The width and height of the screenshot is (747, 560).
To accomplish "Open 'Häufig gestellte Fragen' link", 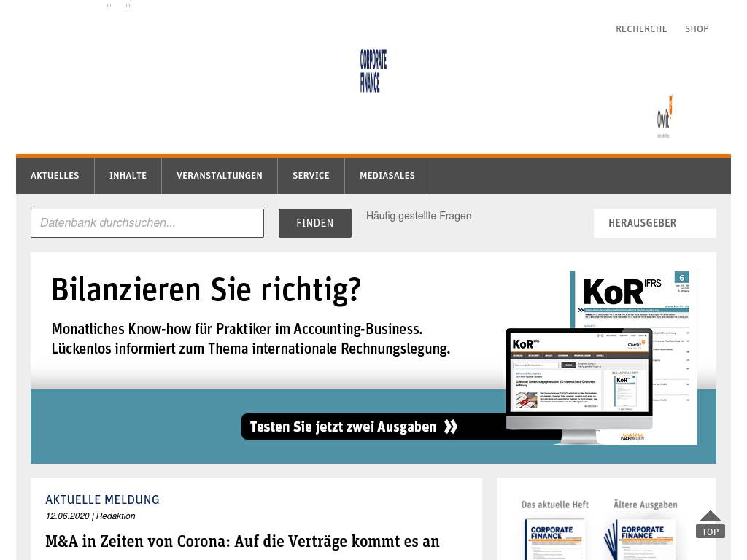I will (418, 216).
